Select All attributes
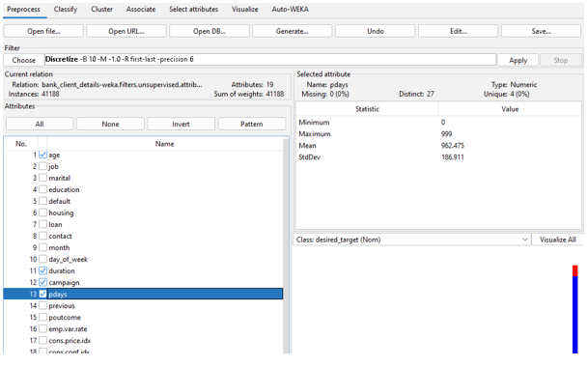The height and width of the screenshot is (367, 588). [x=40, y=124]
